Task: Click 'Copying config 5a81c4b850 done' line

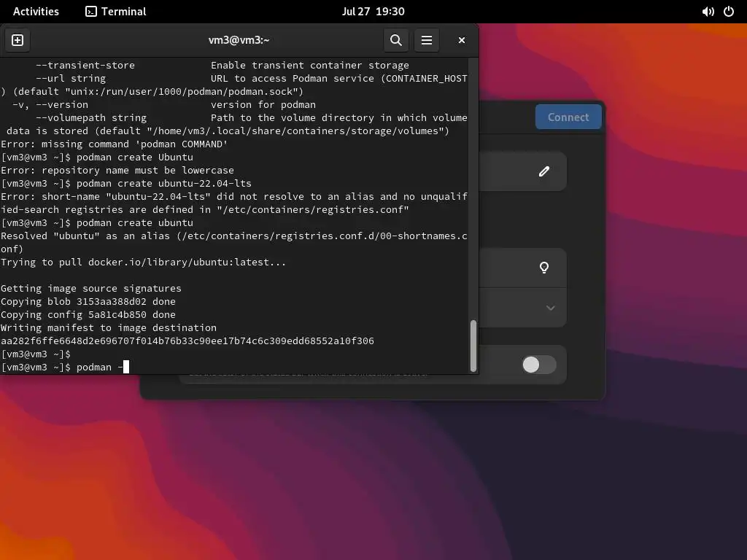Action: pos(88,314)
